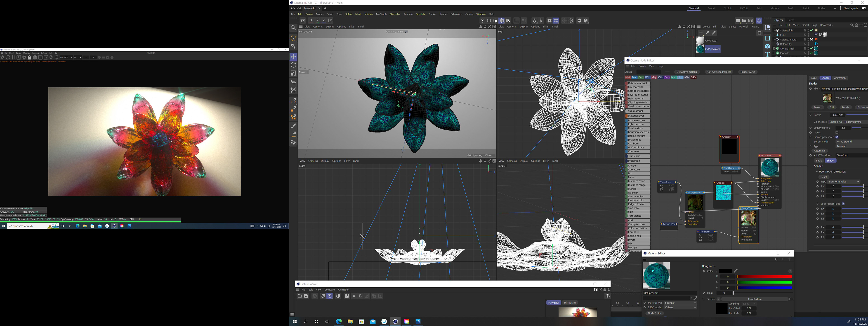Click the Render to Picture Viewer icon

point(744,21)
